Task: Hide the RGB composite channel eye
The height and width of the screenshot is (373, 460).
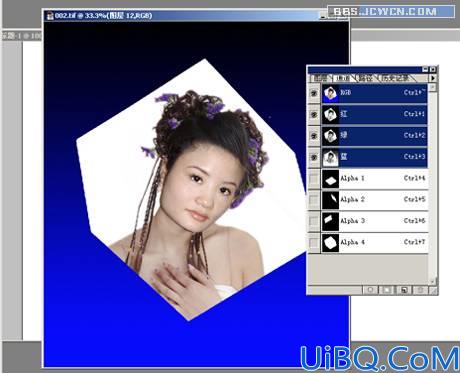Action: 314,93
